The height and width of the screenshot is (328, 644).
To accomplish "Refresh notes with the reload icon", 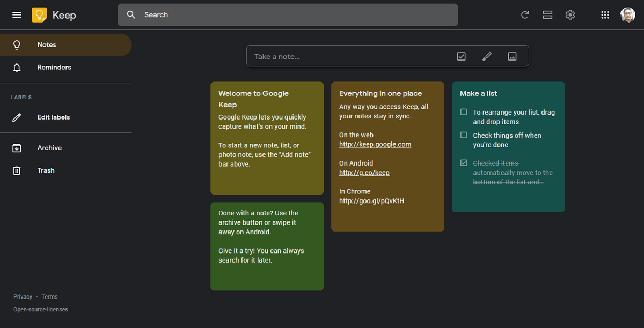I will pyautogui.click(x=525, y=14).
